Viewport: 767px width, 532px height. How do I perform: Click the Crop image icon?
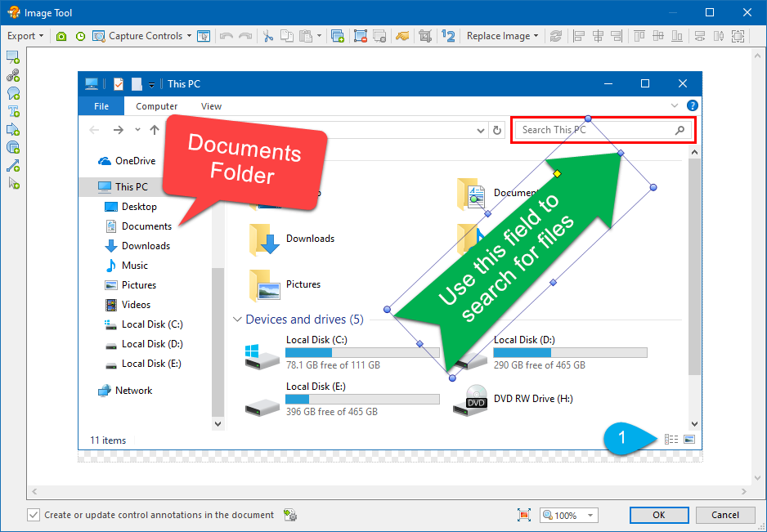click(425, 36)
